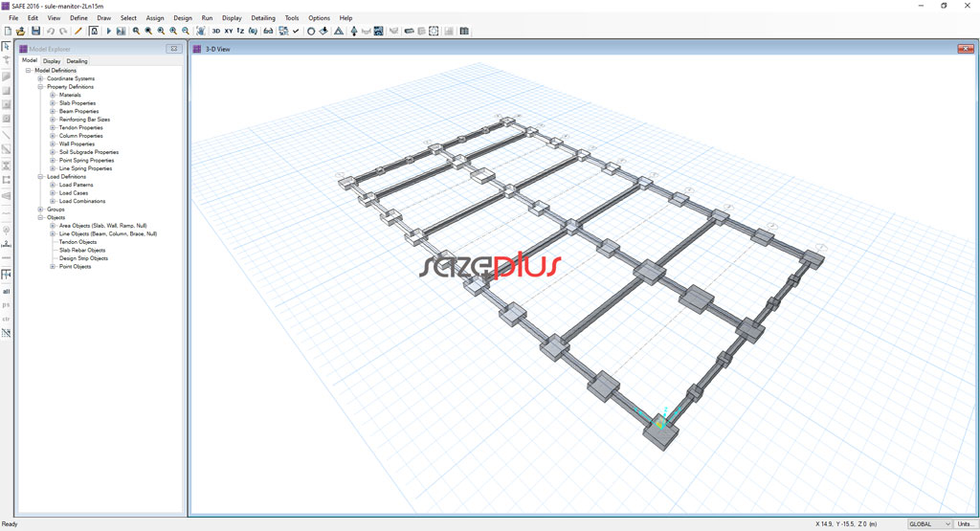This screenshot has width=980, height=531.
Task: Select Tendon Objects tree item
Action: point(78,242)
